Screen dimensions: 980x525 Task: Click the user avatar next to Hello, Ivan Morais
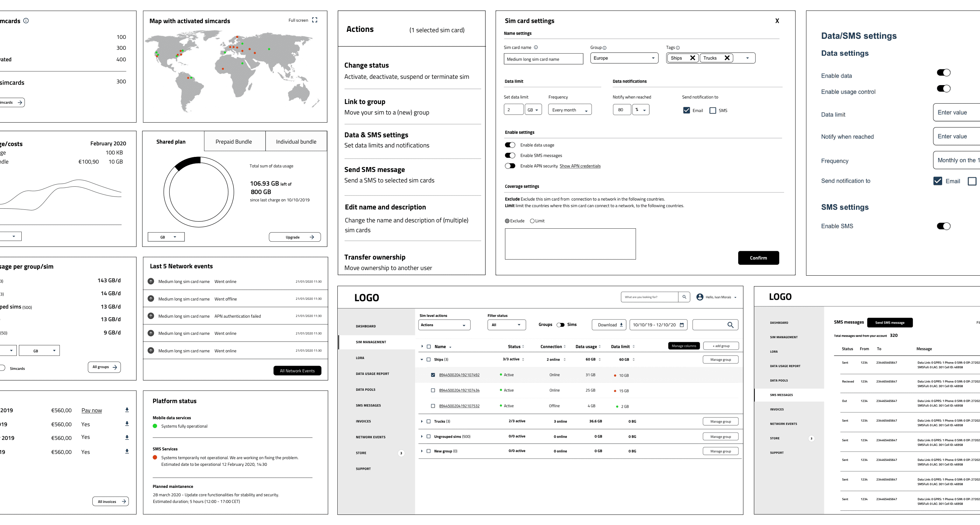(700, 297)
